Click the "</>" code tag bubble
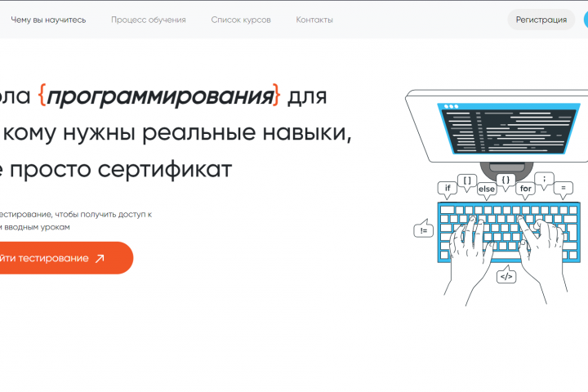This screenshot has width=588, height=392. point(506,275)
